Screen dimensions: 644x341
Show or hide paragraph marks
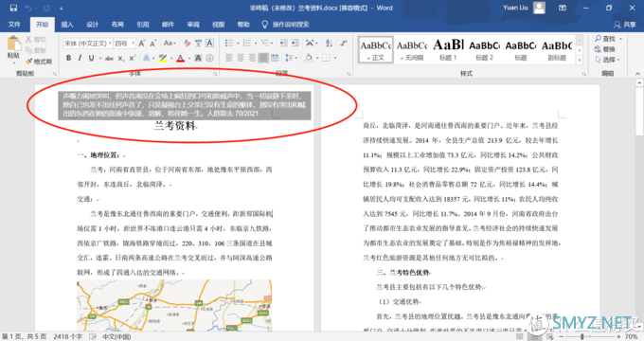tap(344, 44)
